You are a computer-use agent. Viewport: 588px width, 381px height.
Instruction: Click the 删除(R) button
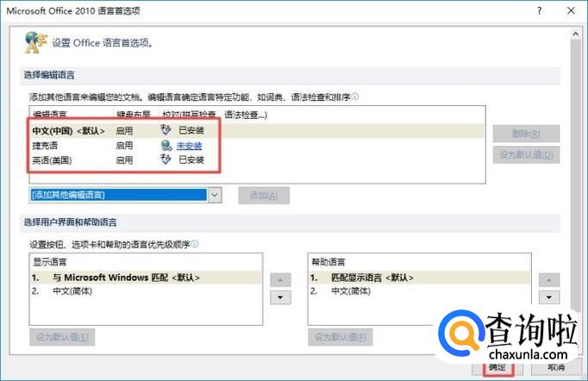(526, 134)
